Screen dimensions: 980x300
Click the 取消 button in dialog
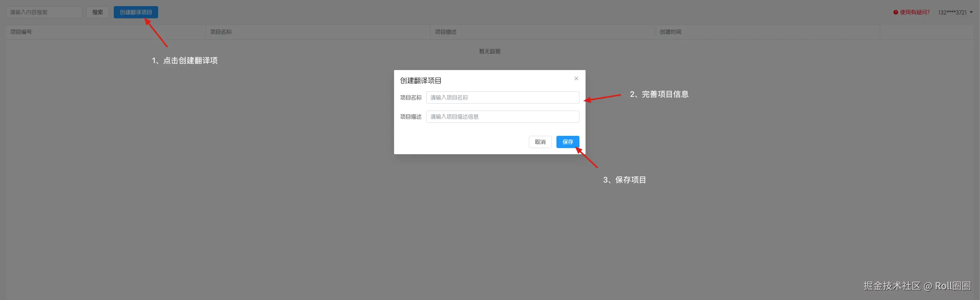[540, 142]
